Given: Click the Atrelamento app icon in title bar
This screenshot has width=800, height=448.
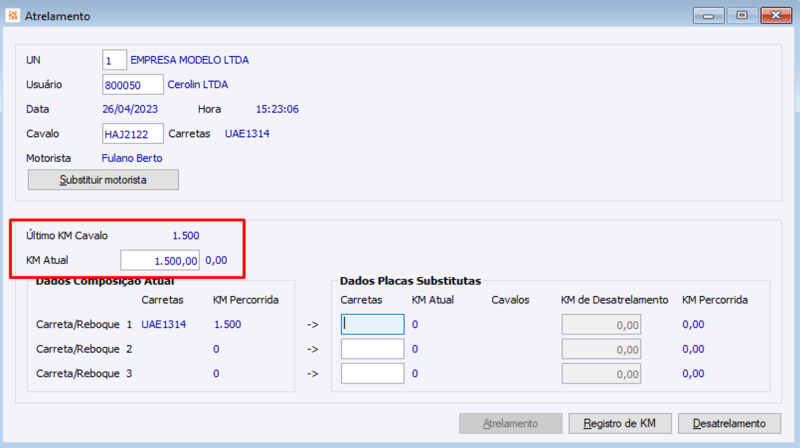Looking at the screenshot, I should (x=12, y=15).
